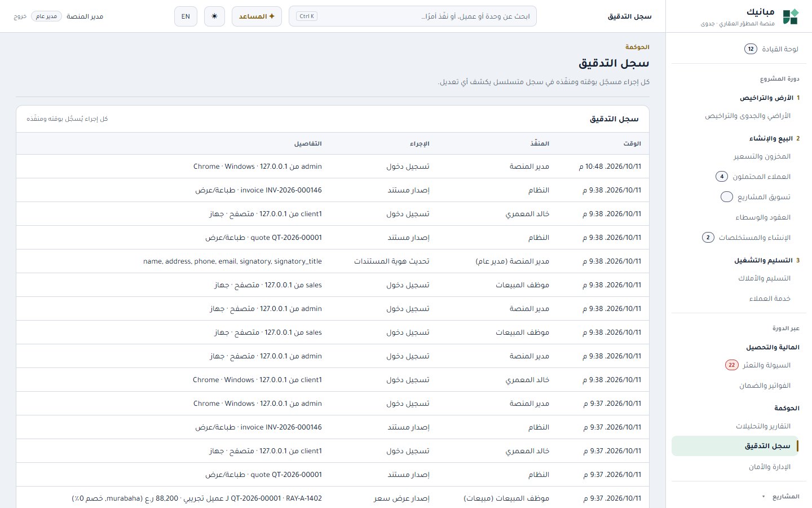Click the badge 12 beside لوحة القيادة

tap(751, 49)
